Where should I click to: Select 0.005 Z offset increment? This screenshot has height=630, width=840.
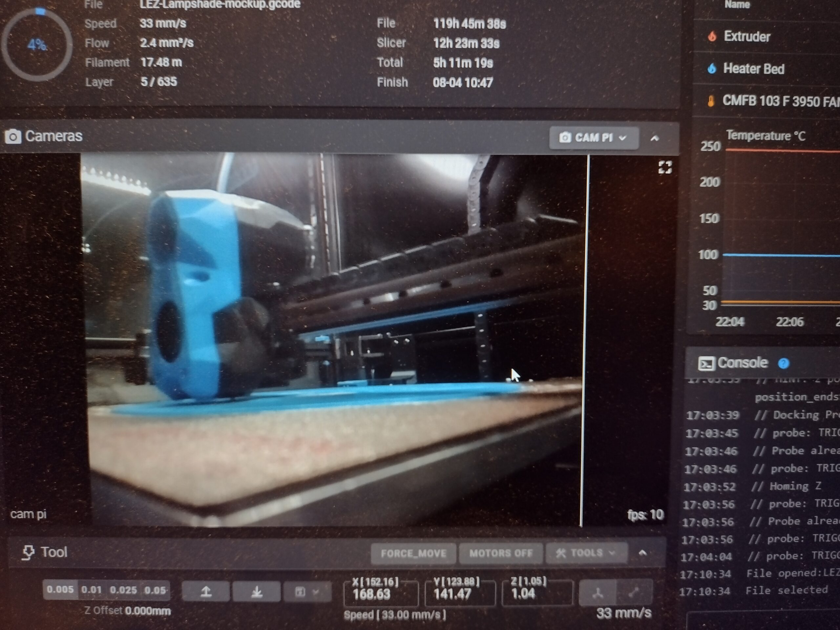[x=60, y=590]
